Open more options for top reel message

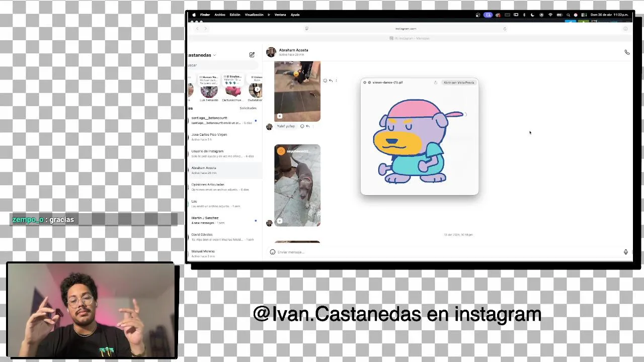(336, 80)
